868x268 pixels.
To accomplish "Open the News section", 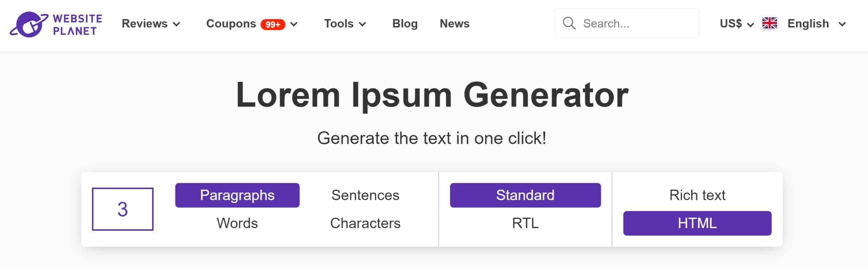I will point(454,24).
